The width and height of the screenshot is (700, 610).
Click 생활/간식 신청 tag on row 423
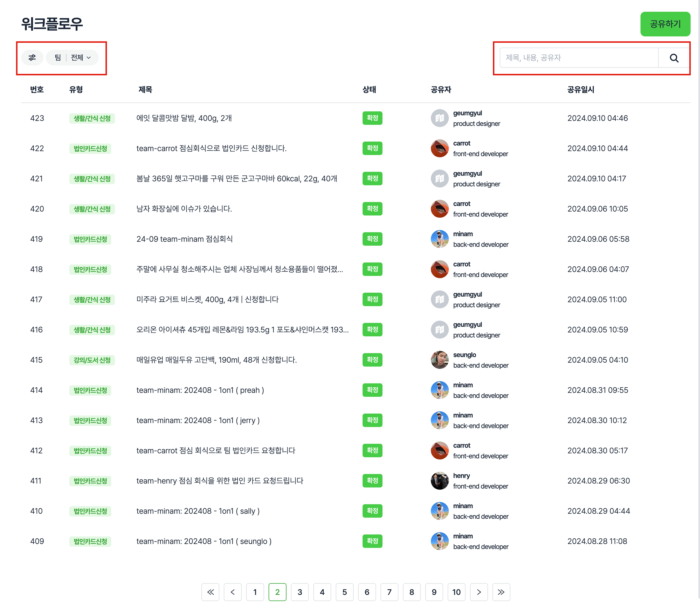(x=92, y=118)
